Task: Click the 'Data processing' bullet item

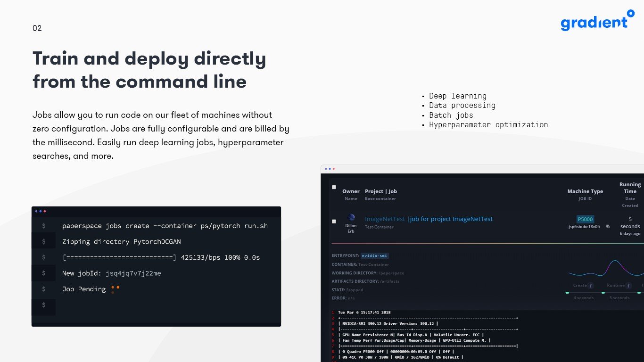Action: point(462,105)
